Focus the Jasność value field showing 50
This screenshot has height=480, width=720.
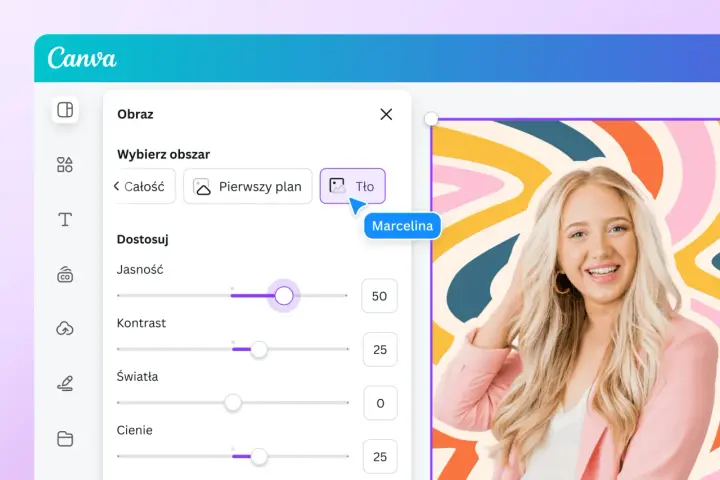click(x=379, y=296)
